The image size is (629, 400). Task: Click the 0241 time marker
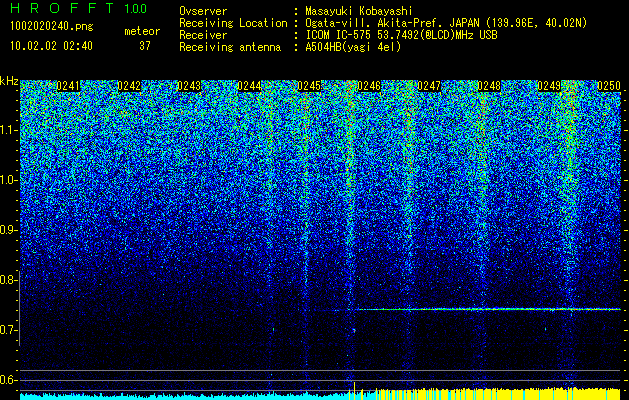(68, 86)
